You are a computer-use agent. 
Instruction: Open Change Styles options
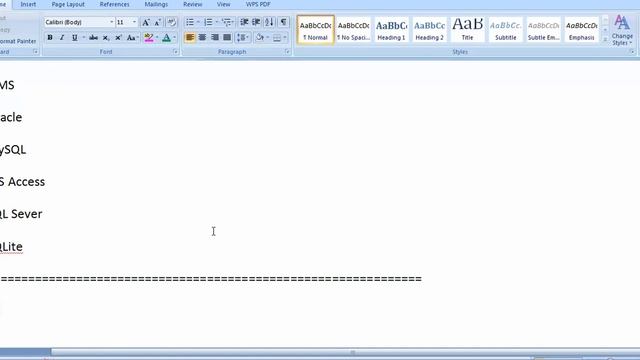click(x=622, y=31)
